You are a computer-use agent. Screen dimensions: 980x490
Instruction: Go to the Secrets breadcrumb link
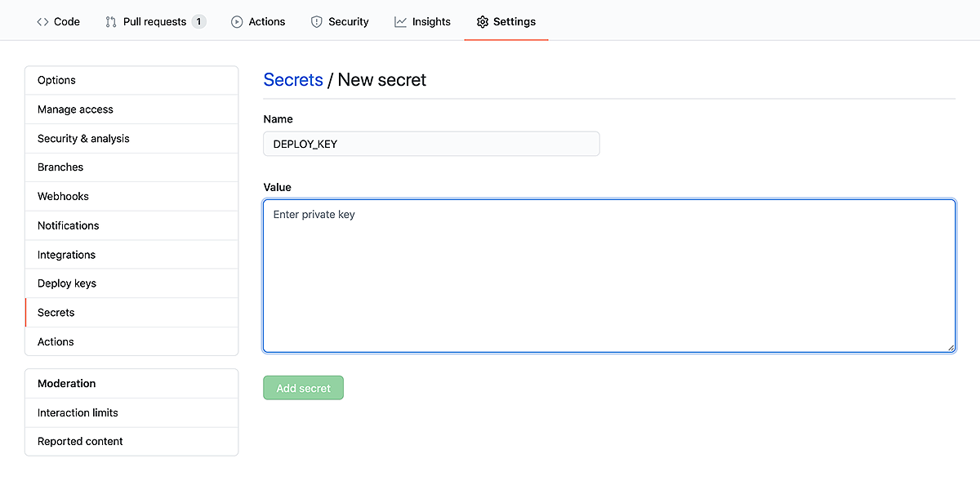coord(293,79)
